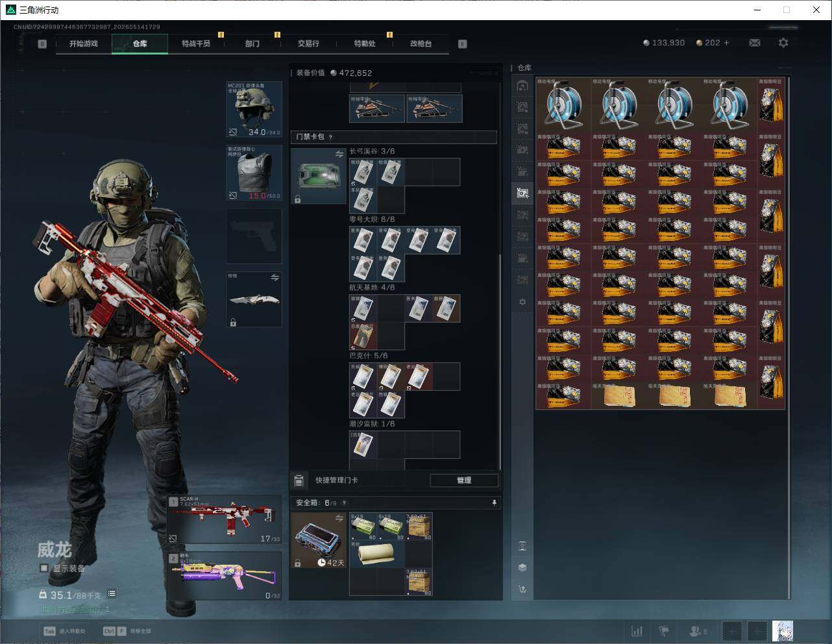The image size is (832, 644).
Task: Click the Ctrl F 转移全部 button
Action: click(127, 631)
